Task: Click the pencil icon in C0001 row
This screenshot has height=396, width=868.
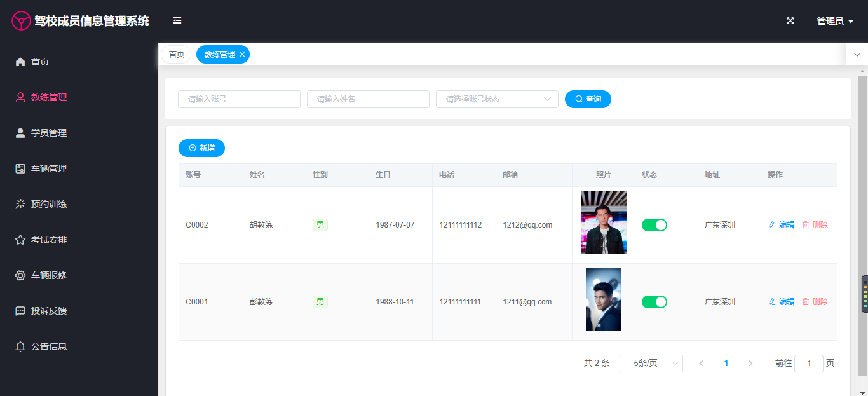Action: point(772,302)
